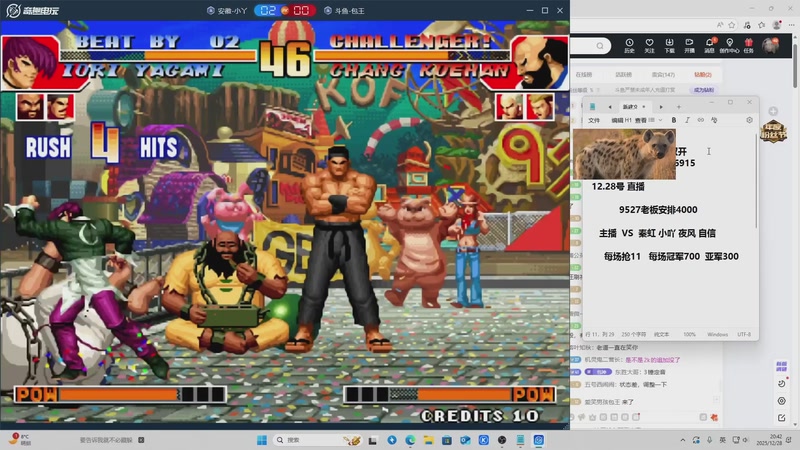
Task: Click the hexagon target icon in right sidebar
Action: [x=782, y=401]
